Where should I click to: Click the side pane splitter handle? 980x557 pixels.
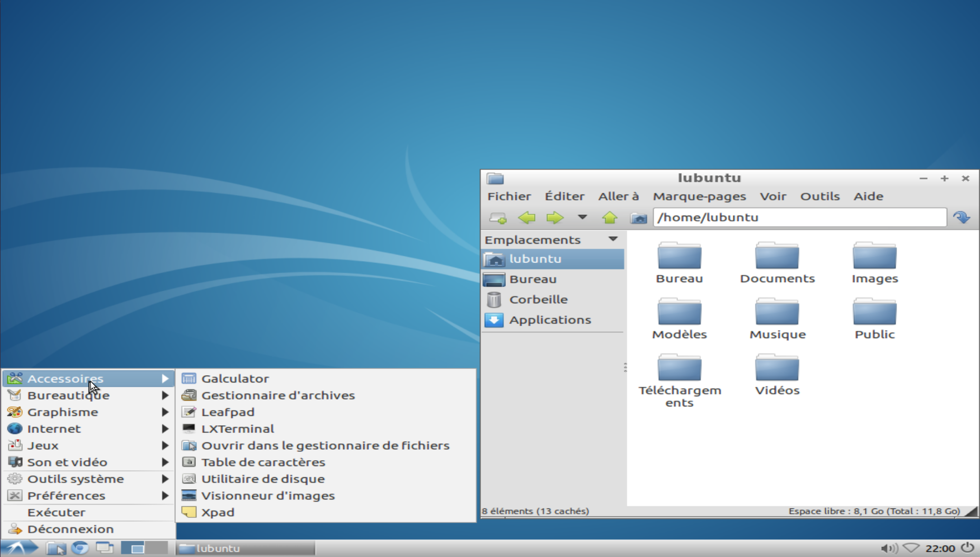tap(625, 367)
